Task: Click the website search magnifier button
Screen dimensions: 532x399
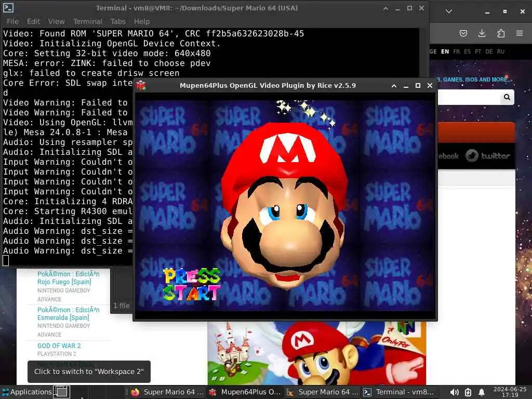Action: pos(507,97)
